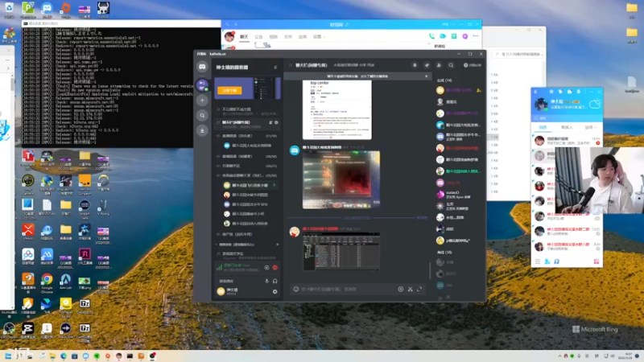Click search box in File Explorer window

point(518,54)
